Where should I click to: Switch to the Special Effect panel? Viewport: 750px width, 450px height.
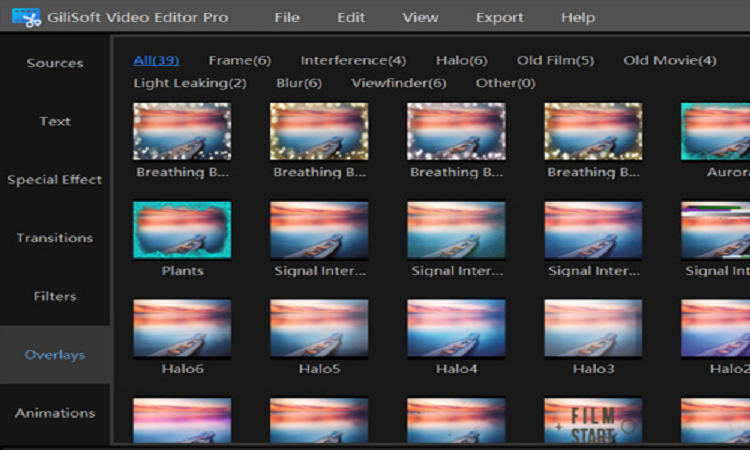pyautogui.click(x=55, y=180)
